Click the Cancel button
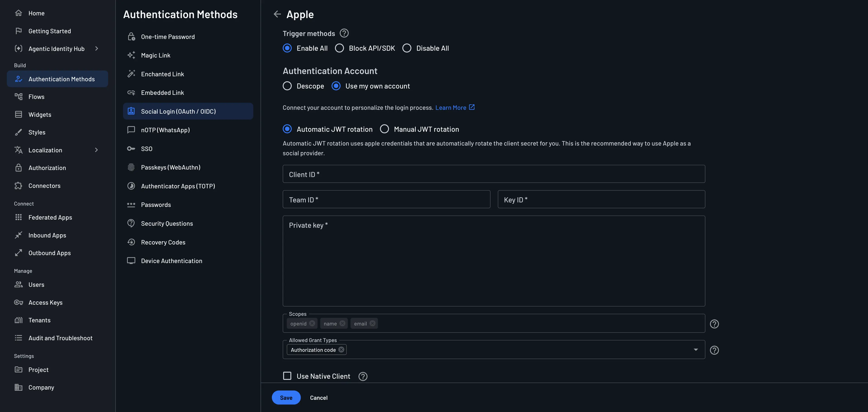 click(318, 398)
